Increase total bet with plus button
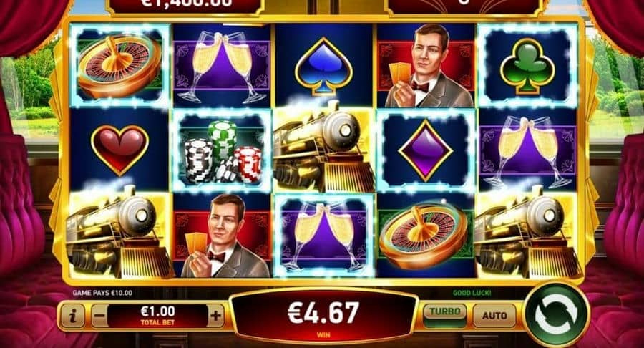Image resolution: width=644 pixels, height=348 pixels. coord(215,316)
